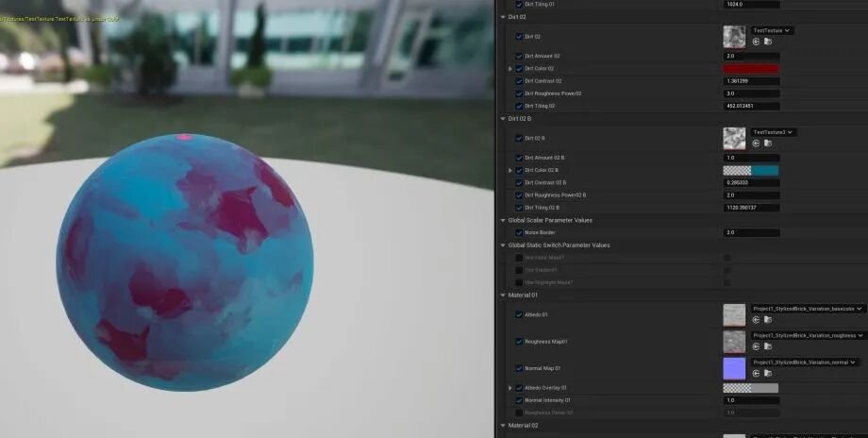Uncheck the Albedo 01 override
868x438 pixels.
pyautogui.click(x=519, y=314)
